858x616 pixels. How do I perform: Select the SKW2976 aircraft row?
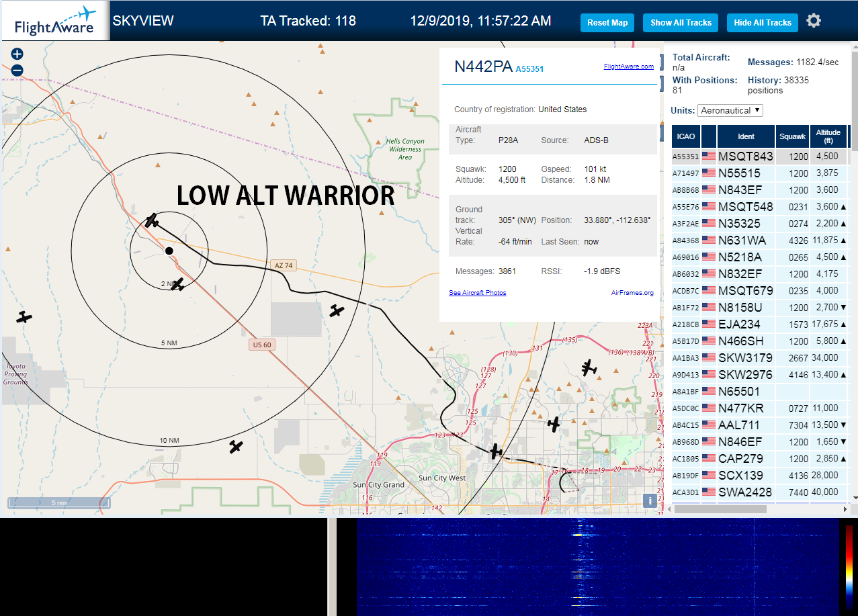[x=760, y=375]
